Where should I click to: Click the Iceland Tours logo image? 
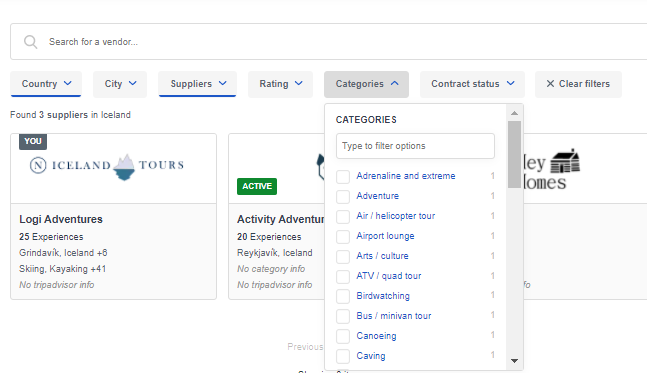(107, 166)
